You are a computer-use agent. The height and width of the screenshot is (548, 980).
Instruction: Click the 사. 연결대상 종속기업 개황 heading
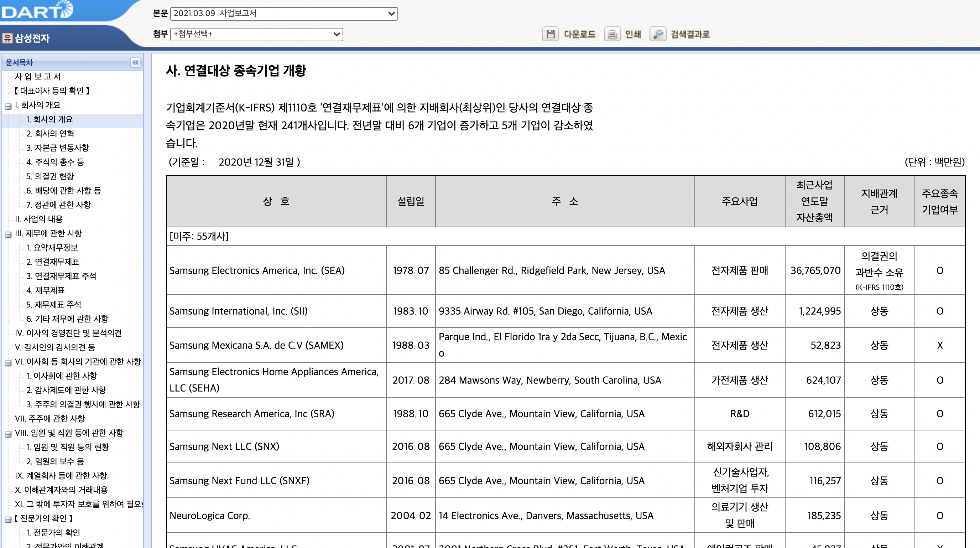(236, 71)
